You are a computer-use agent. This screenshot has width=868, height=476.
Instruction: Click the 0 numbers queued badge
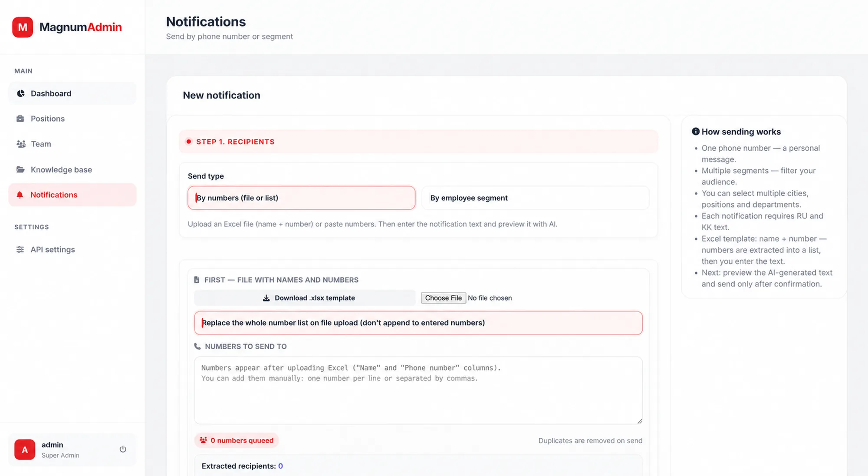237,440
